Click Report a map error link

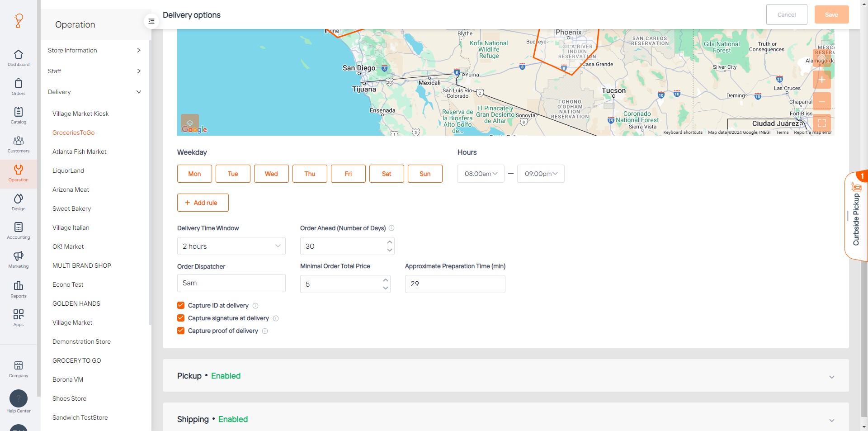[813, 133]
